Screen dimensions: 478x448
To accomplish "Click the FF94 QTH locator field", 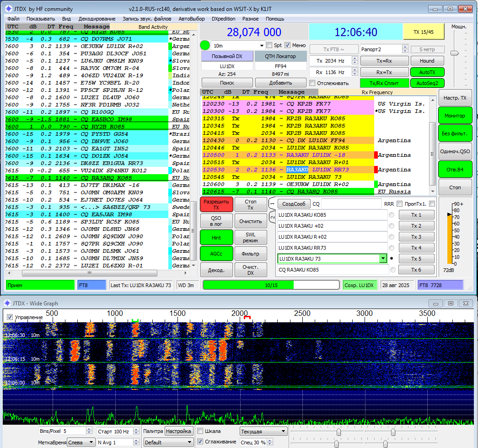I will coord(280,66).
